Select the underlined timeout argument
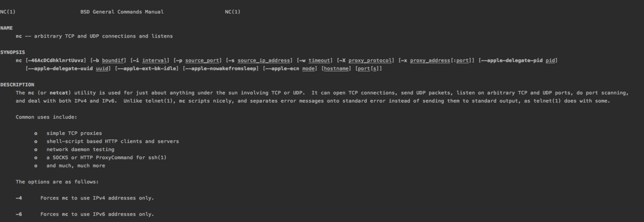This screenshot has width=644, height=222. (x=320, y=60)
